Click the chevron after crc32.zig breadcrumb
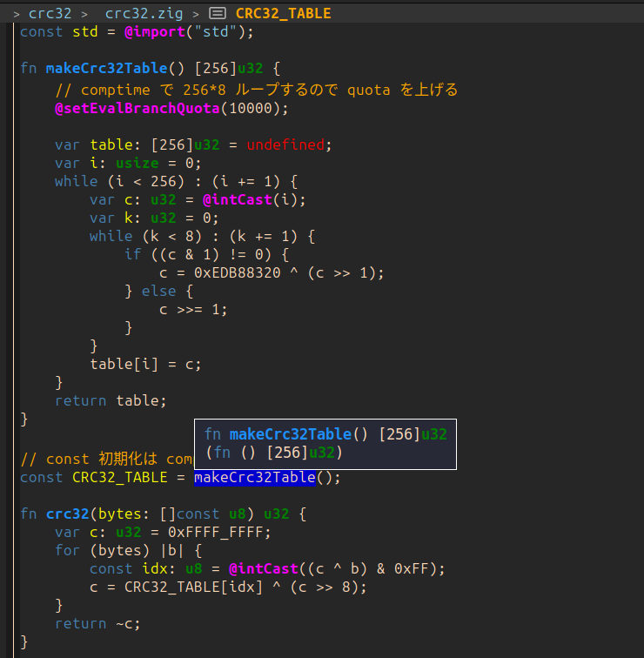The height and width of the screenshot is (658, 644). [196, 13]
